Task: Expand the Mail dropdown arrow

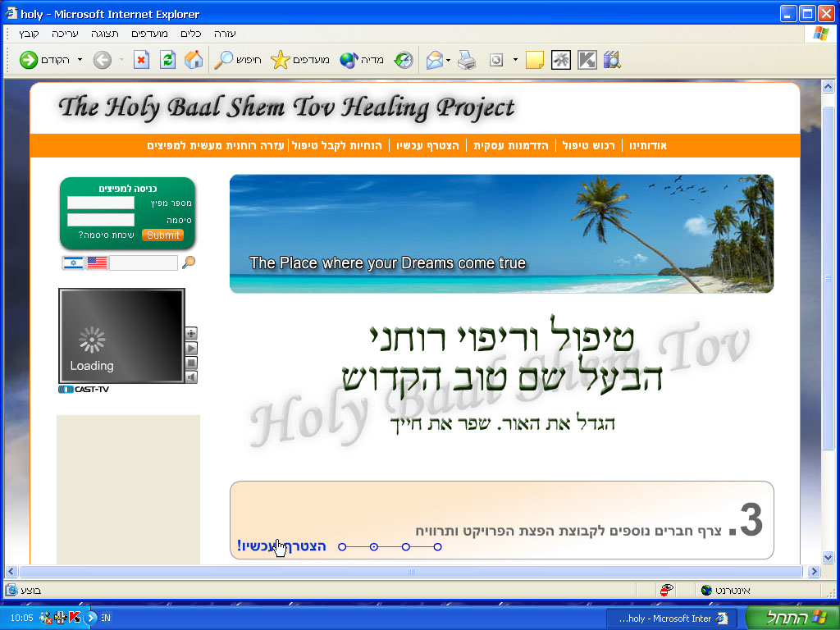Action: (x=448, y=60)
